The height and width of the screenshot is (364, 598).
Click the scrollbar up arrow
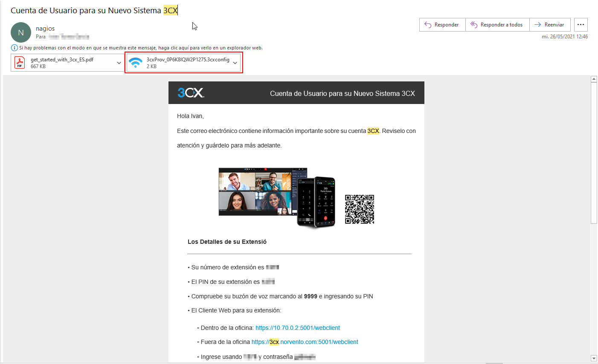pyautogui.click(x=594, y=79)
